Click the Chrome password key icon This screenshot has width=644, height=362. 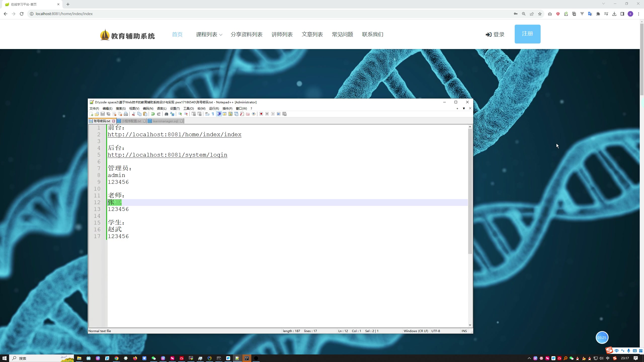coord(516,14)
